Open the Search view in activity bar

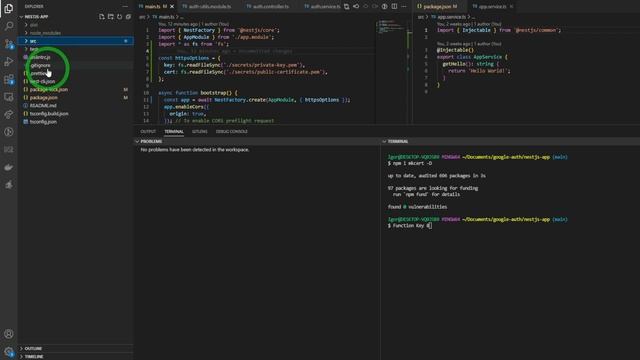[9, 26]
